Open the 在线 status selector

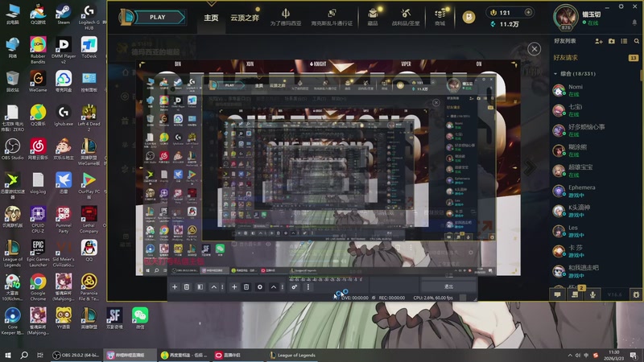tap(591, 23)
